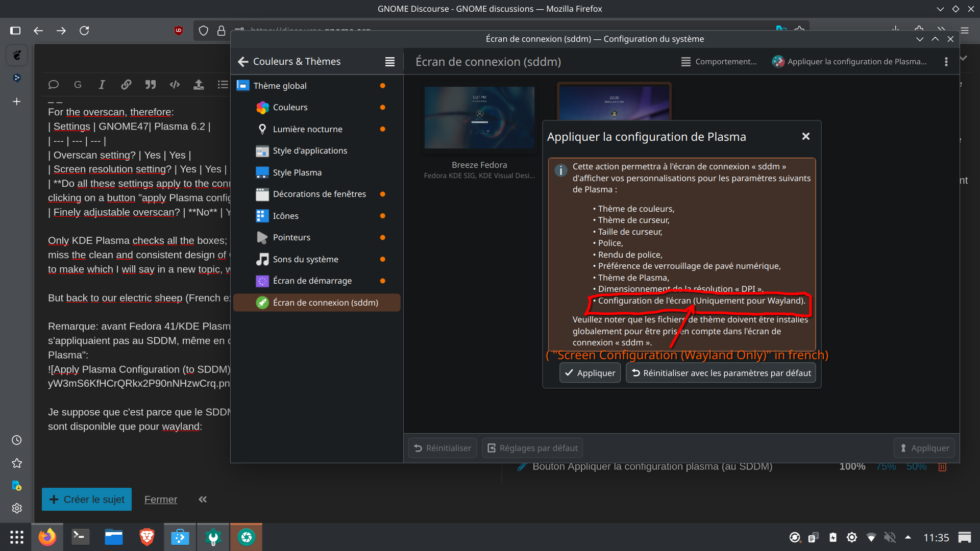Viewport: 980px width, 551px height.
Task: Select Thème global in sidebar
Action: tap(316, 86)
